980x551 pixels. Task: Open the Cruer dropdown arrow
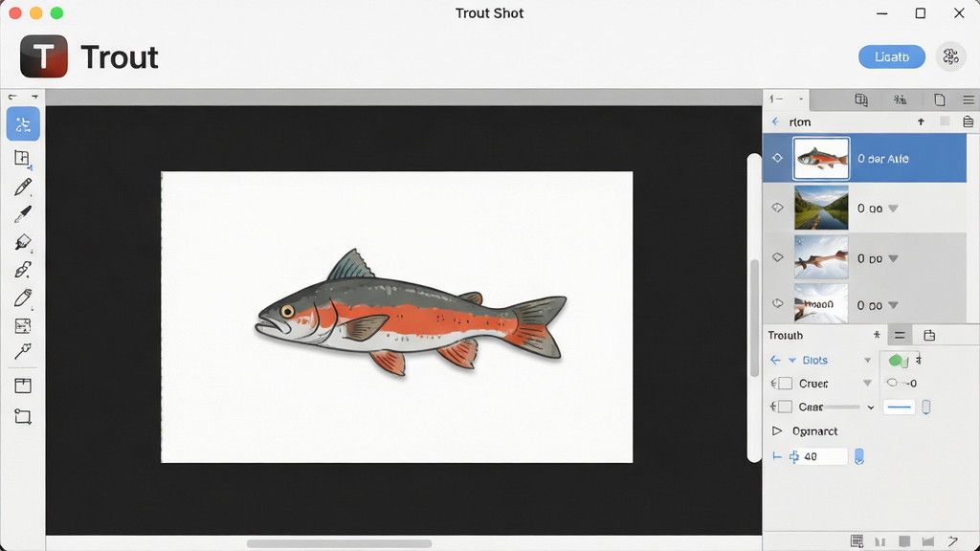(867, 383)
